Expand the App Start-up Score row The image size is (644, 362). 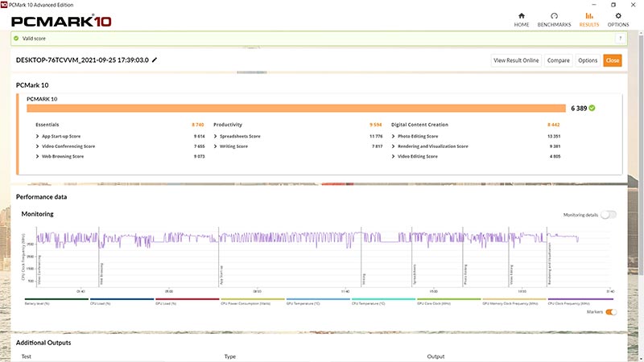(37, 136)
